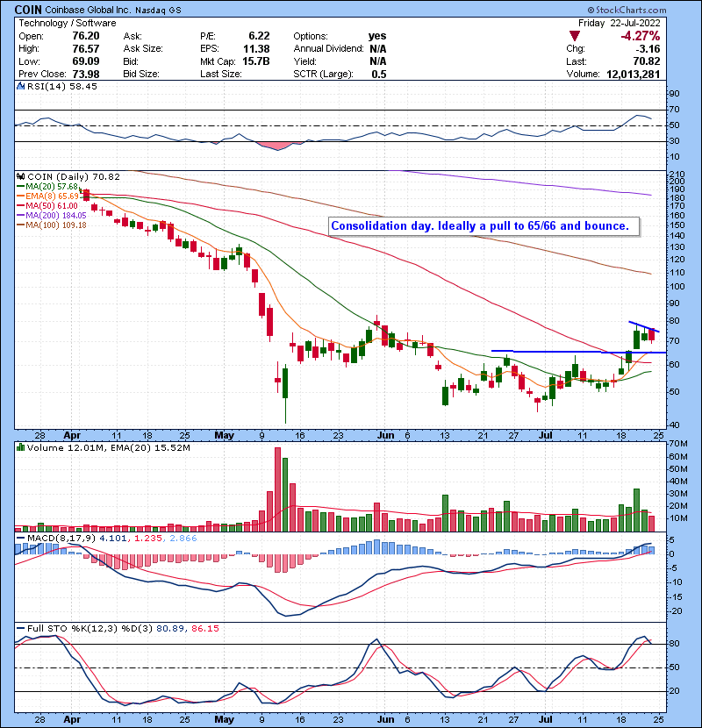702x728 pixels.
Task: Click the Coinbase Global Inc. company name
Action: point(88,10)
